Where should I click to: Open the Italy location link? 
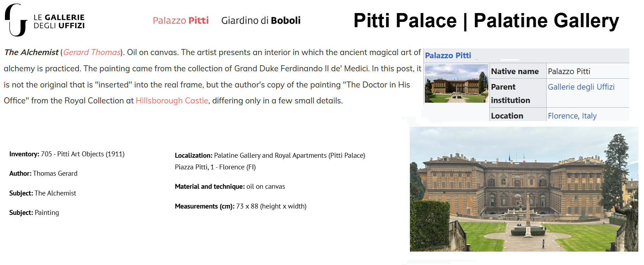589,116
